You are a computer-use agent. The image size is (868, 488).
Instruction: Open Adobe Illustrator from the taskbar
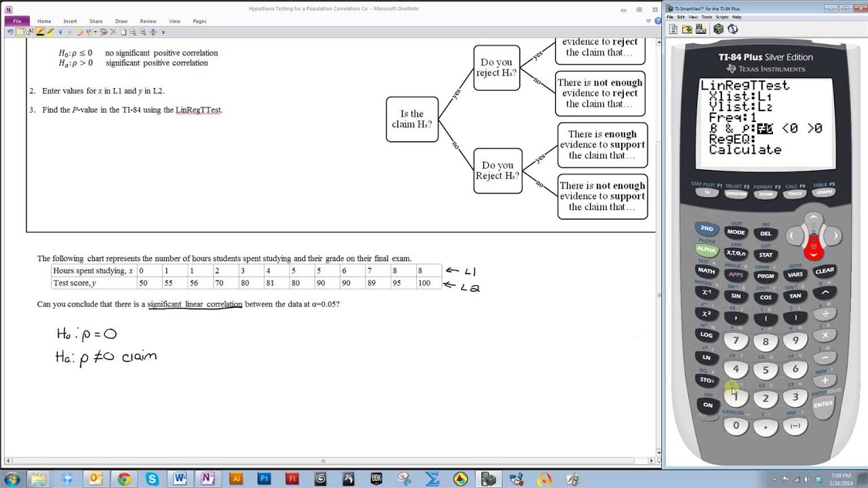(237, 479)
